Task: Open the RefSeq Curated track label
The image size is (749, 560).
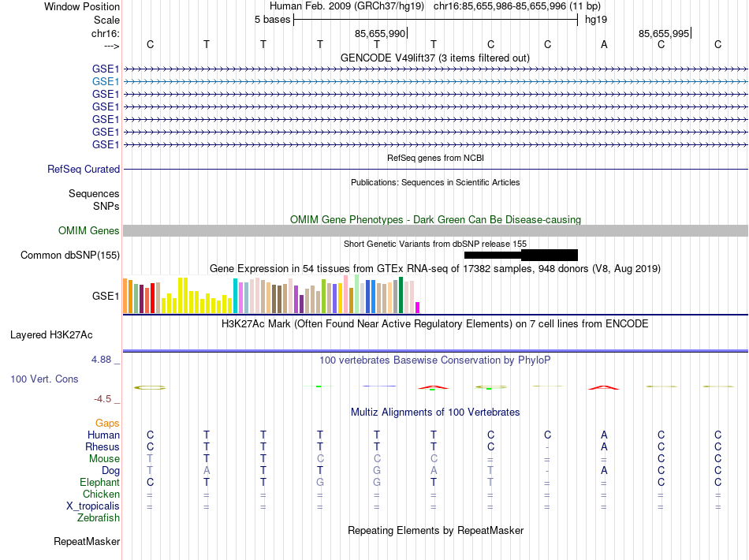Action: [x=84, y=169]
